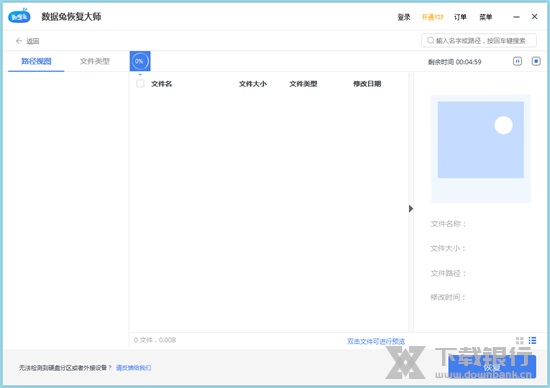Close the application window
The height and width of the screenshot is (388, 550).
pyautogui.click(x=534, y=16)
